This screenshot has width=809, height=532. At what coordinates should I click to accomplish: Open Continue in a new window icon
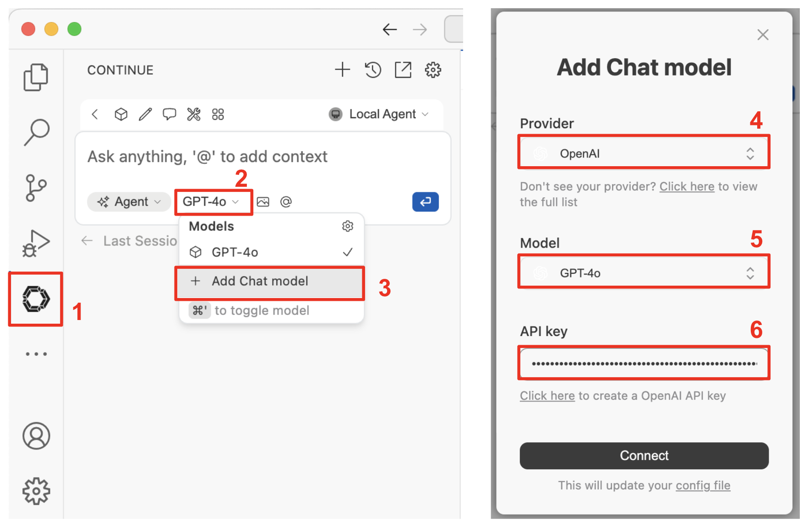tap(403, 70)
